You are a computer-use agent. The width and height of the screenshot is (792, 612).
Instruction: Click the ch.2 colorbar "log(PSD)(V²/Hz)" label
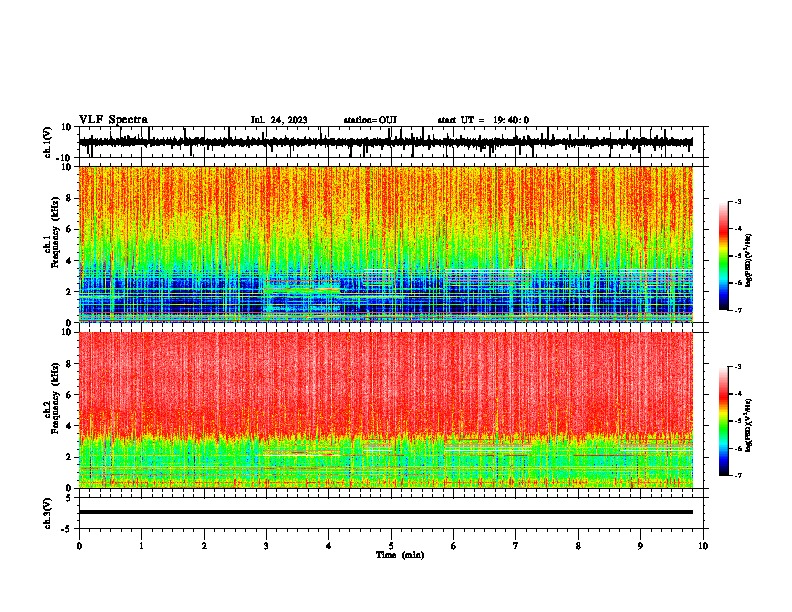[749, 425]
